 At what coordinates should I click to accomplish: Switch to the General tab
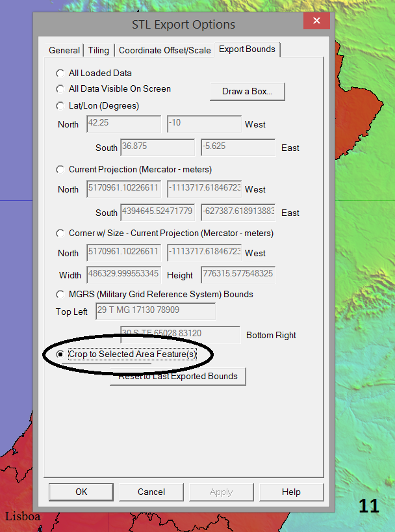pos(64,50)
